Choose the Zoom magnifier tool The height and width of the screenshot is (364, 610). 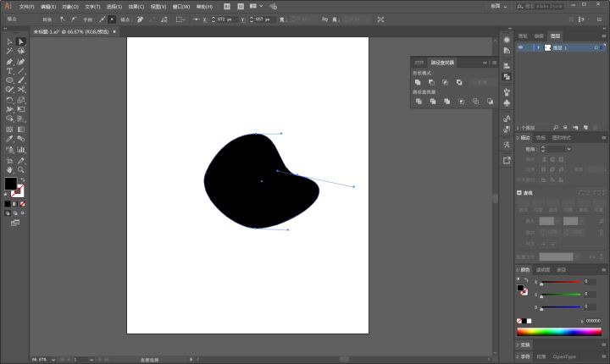click(x=21, y=169)
